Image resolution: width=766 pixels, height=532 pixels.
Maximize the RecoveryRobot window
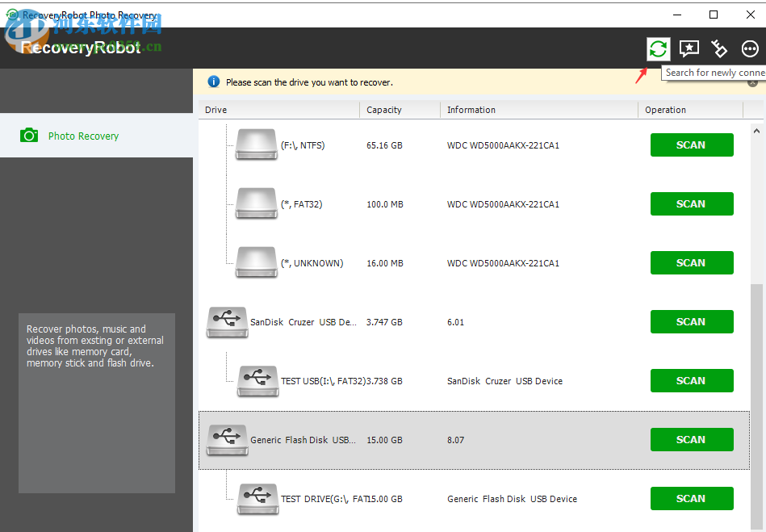(714, 15)
